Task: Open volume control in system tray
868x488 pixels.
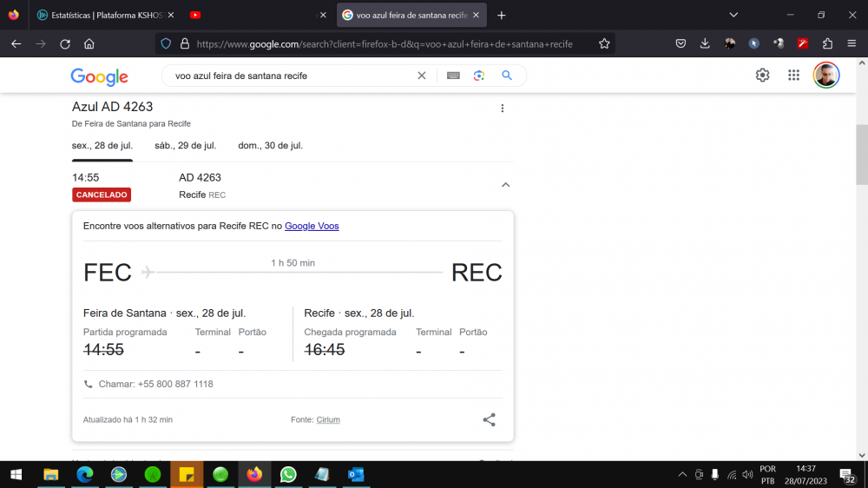Action: tap(748, 475)
